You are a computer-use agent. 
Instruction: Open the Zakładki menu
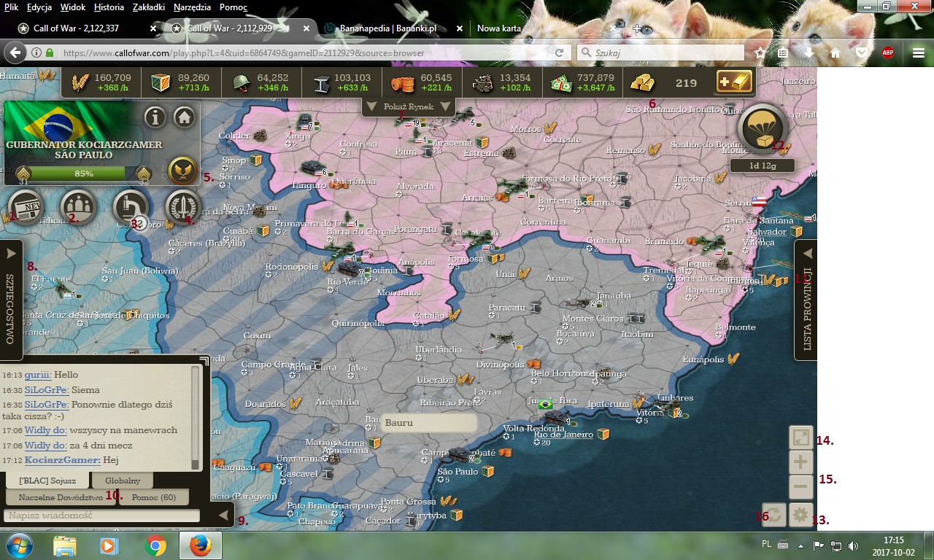pos(149,7)
